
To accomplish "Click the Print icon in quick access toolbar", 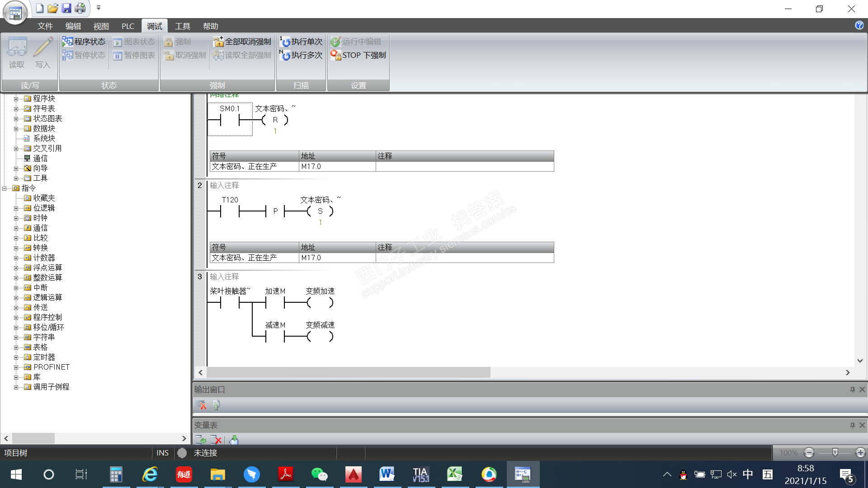I will 80,8.
